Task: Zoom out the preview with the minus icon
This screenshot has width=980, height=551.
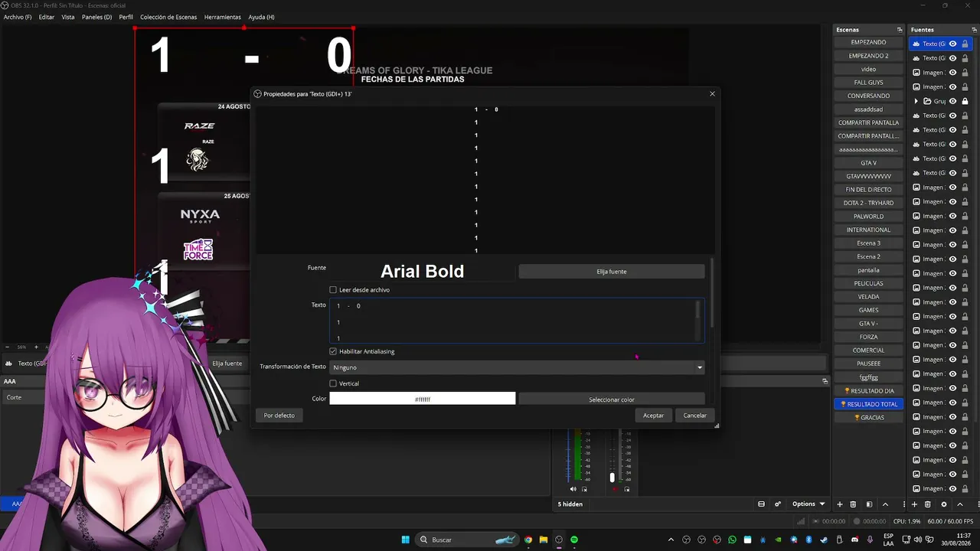Action: [8, 347]
